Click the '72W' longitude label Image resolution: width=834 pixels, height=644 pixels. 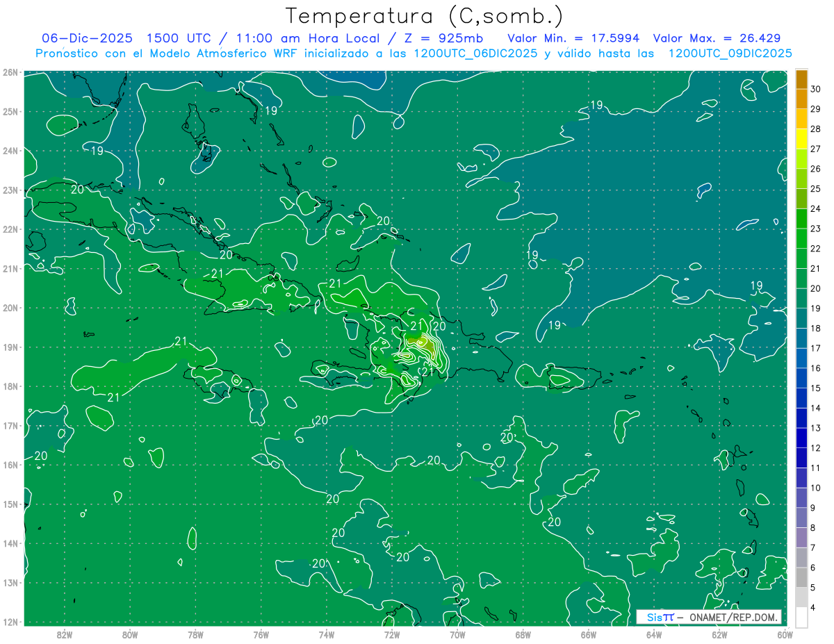click(392, 634)
